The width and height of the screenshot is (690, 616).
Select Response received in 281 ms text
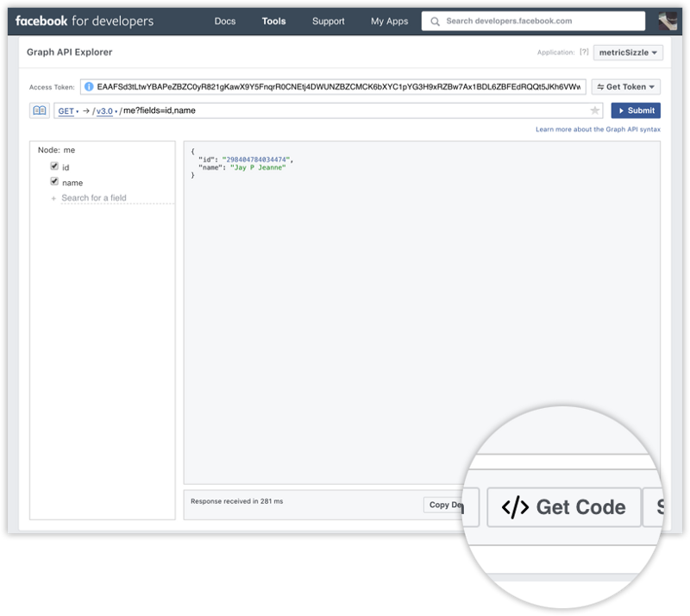(x=236, y=501)
